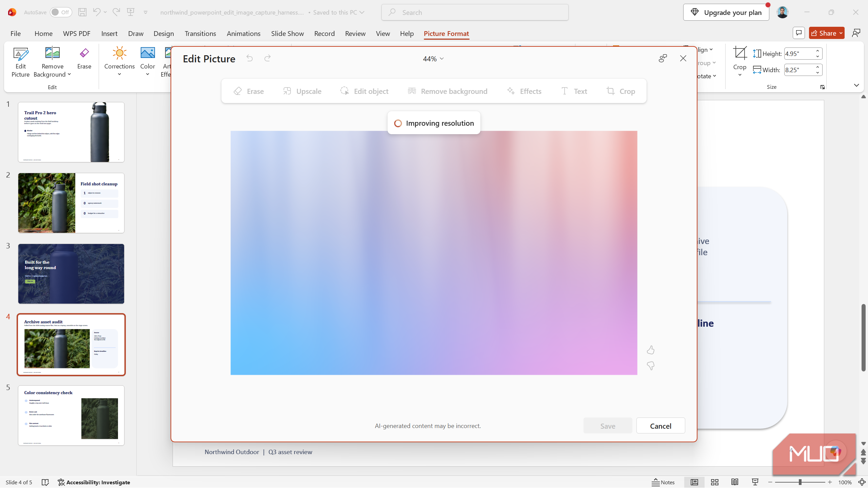Click Upgrade your plan button
This screenshot has height=488, width=868.
coord(726,12)
